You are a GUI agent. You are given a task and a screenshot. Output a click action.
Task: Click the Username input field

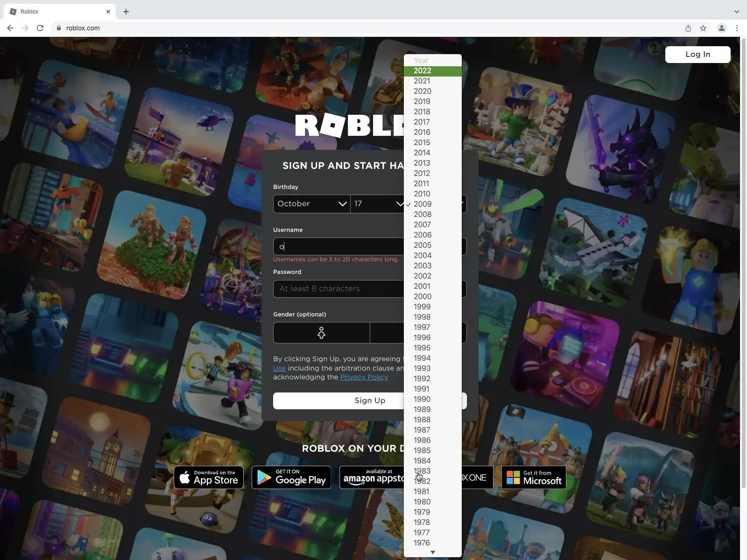click(x=338, y=246)
